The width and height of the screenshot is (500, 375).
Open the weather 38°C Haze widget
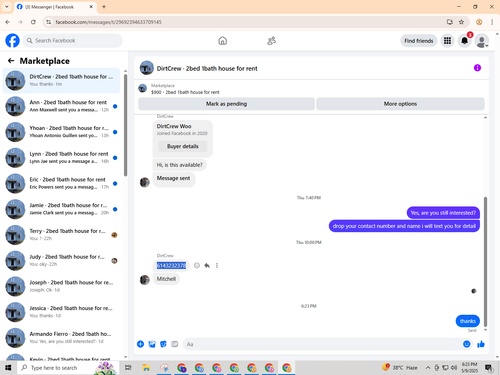[399, 368]
